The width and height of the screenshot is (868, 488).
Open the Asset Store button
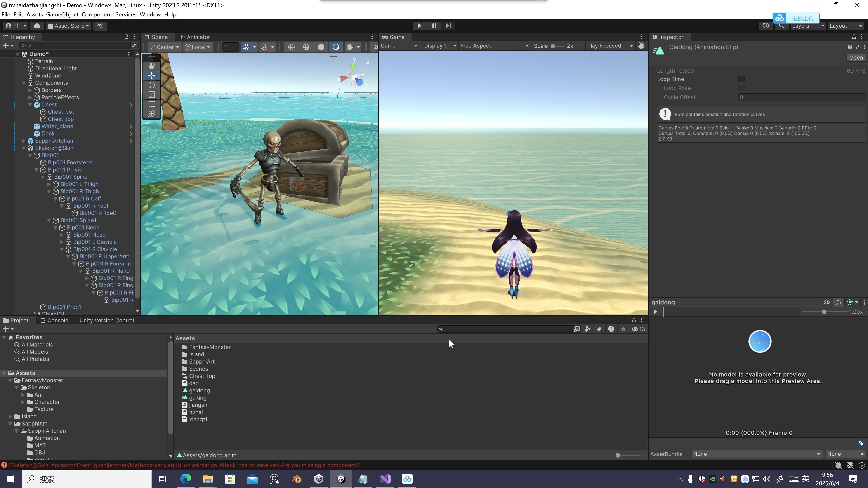pos(69,26)
